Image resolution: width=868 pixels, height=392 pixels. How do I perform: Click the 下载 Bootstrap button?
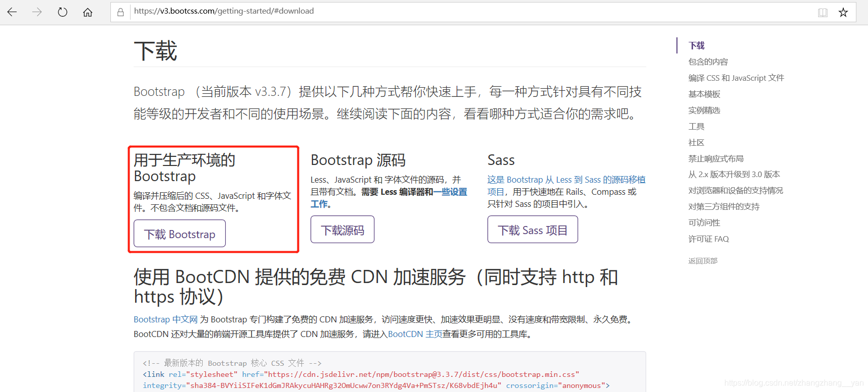click(179, 234)
